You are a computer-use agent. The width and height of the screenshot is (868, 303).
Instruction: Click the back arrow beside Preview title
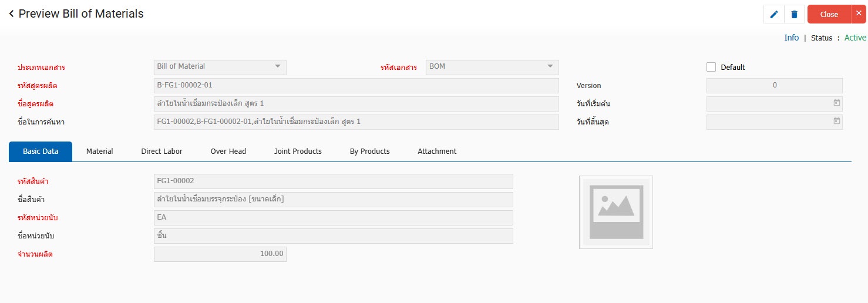pos(11,14)
